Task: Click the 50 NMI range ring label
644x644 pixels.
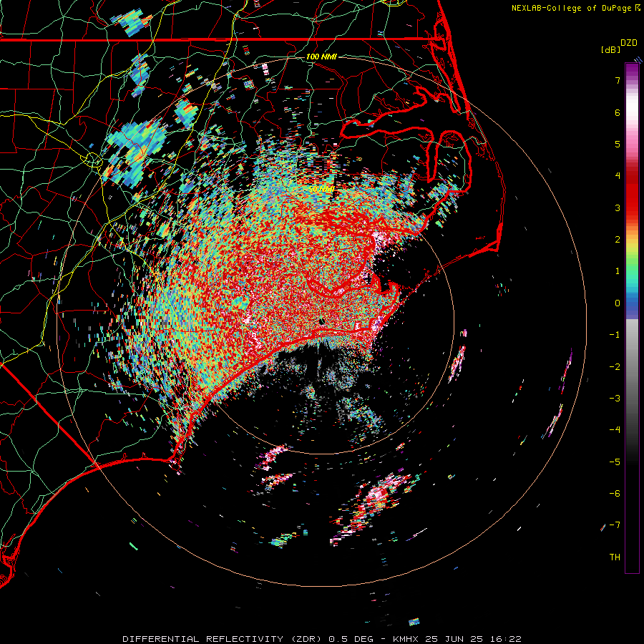Action: [321, 189]
